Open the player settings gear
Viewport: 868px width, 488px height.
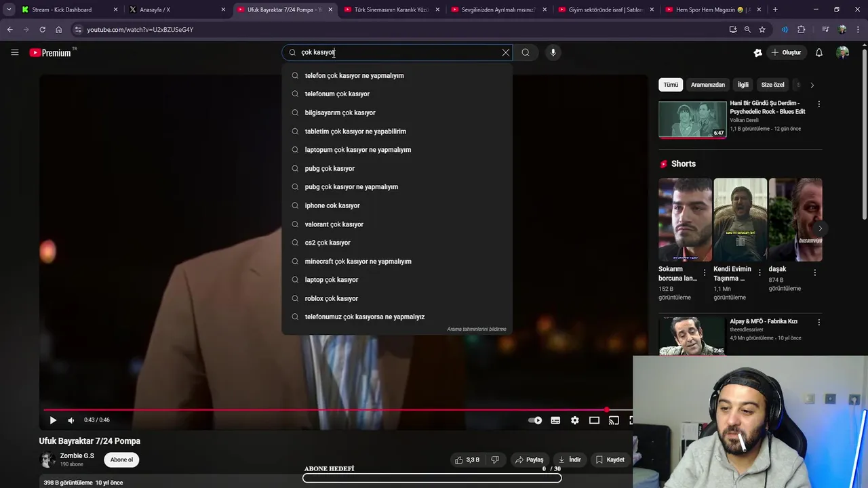pos(575,420)
